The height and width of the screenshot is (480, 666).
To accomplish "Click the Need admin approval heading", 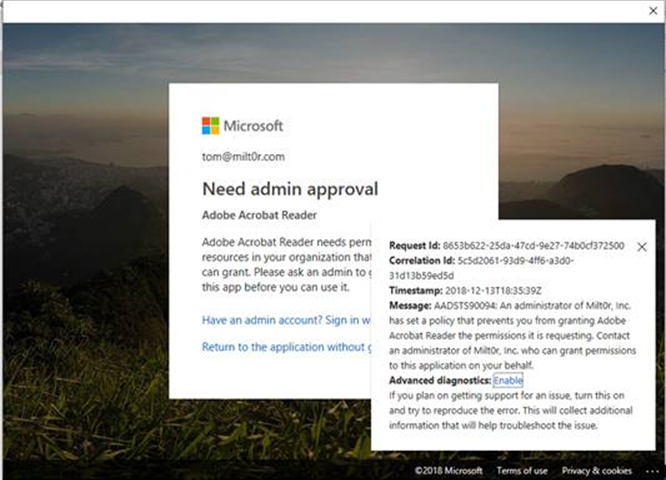I will click(290, 189).
